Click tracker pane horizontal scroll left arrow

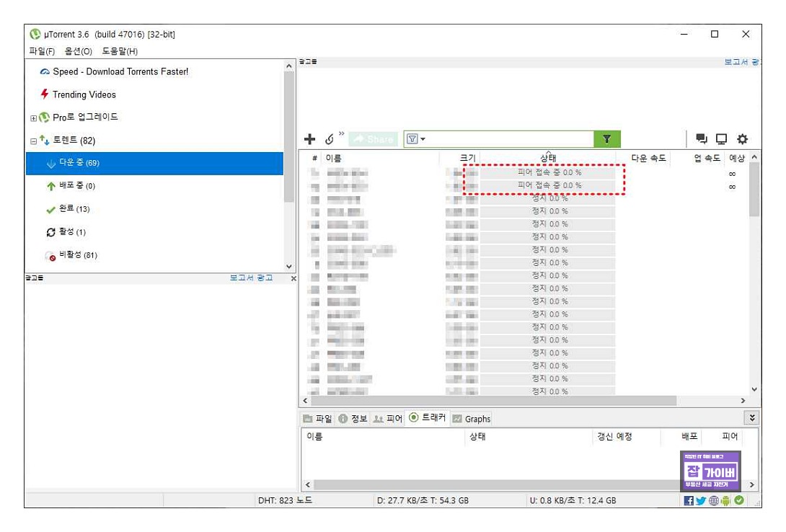[x=308, y=485]
